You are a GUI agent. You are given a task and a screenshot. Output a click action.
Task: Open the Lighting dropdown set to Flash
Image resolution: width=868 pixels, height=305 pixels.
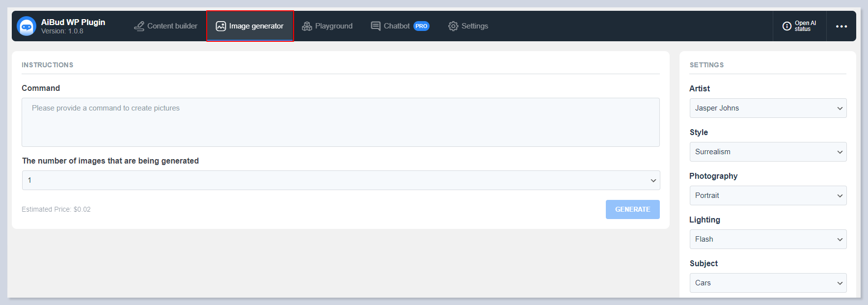coord(768,239)
